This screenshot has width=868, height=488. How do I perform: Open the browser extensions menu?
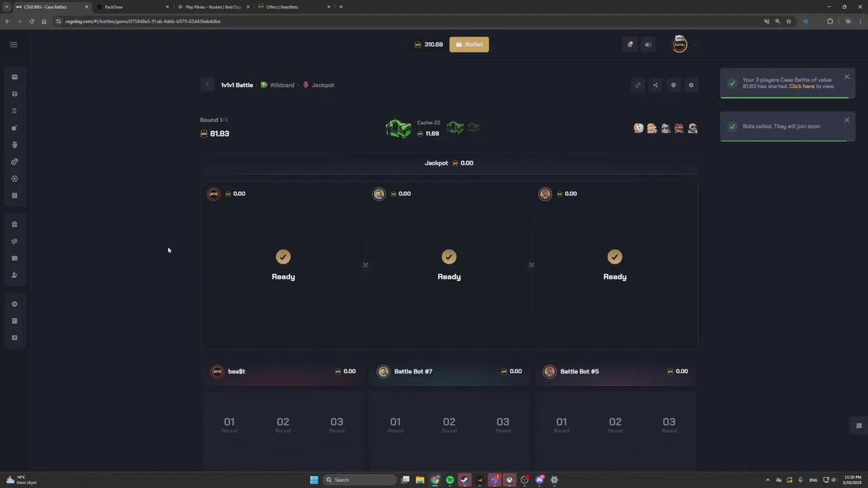830,21
